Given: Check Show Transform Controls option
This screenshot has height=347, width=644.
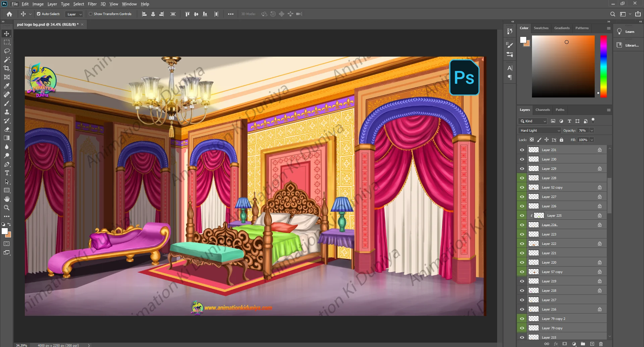Looking at the screenshot, I should (91, 14).
